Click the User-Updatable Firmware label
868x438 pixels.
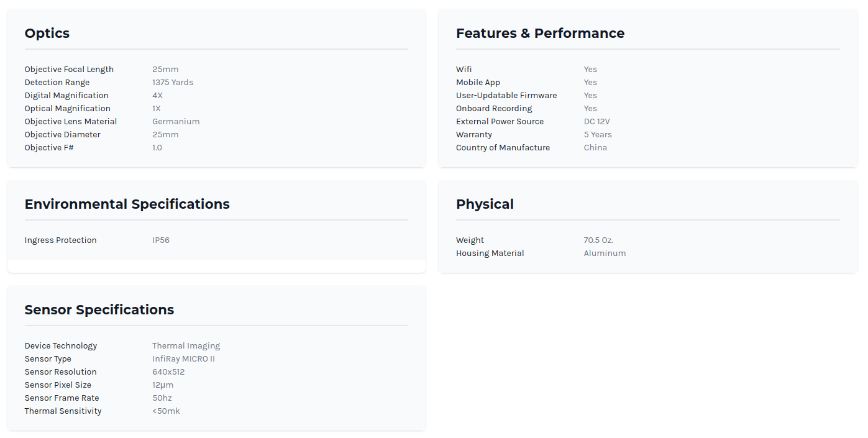tap(506, 96)
